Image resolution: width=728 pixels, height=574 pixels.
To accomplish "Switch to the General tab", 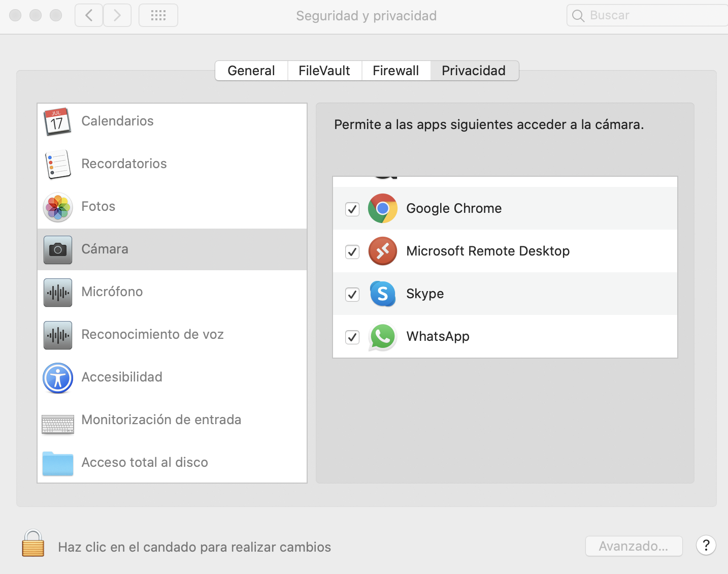I will (251, 71).
